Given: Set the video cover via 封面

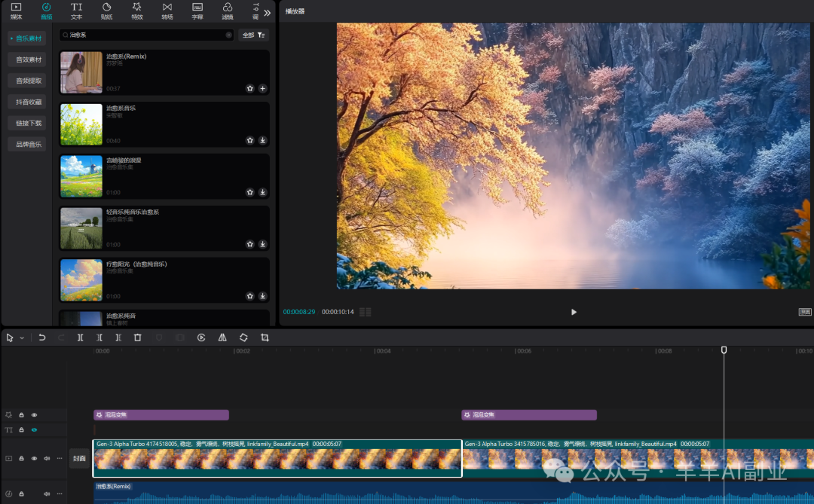Looking at the screenshot, I should [79, 458].
